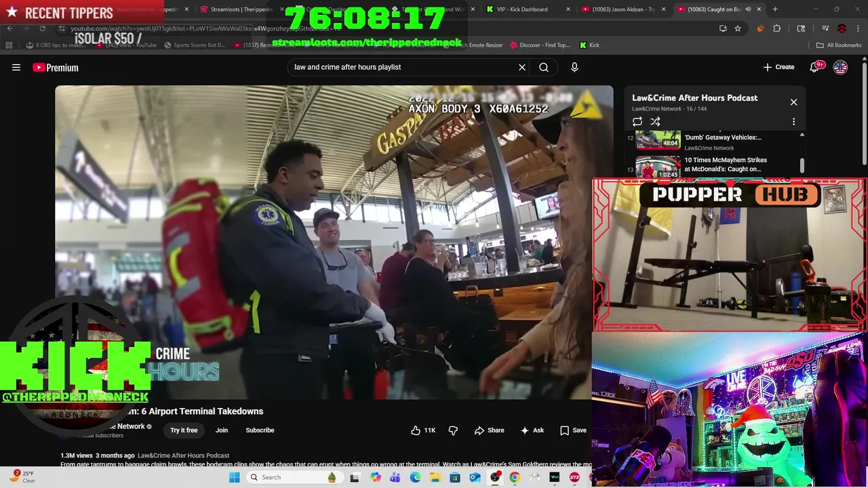Open Task View in taskbar

(354, 477)
